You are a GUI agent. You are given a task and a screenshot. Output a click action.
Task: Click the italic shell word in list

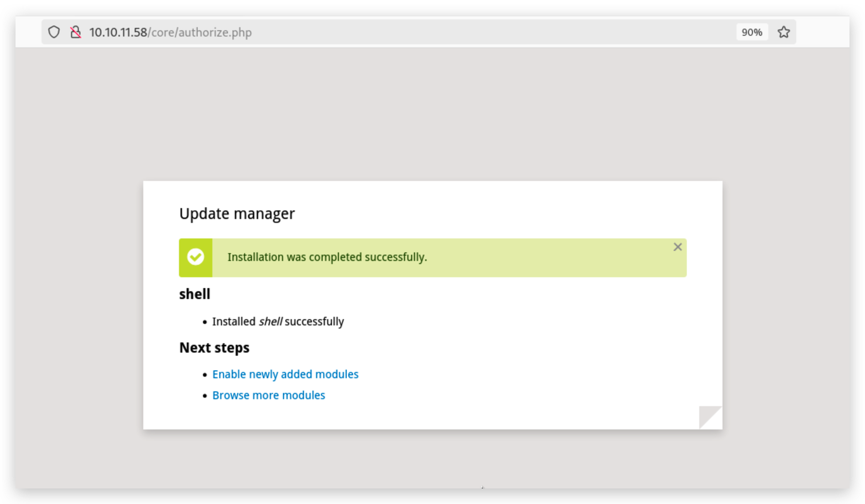270,322
